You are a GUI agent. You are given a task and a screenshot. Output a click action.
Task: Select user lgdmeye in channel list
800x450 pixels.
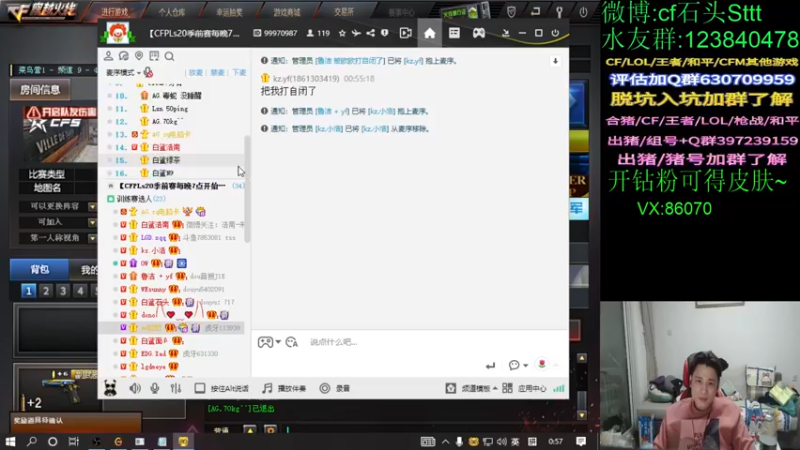(x=173, y=366)
